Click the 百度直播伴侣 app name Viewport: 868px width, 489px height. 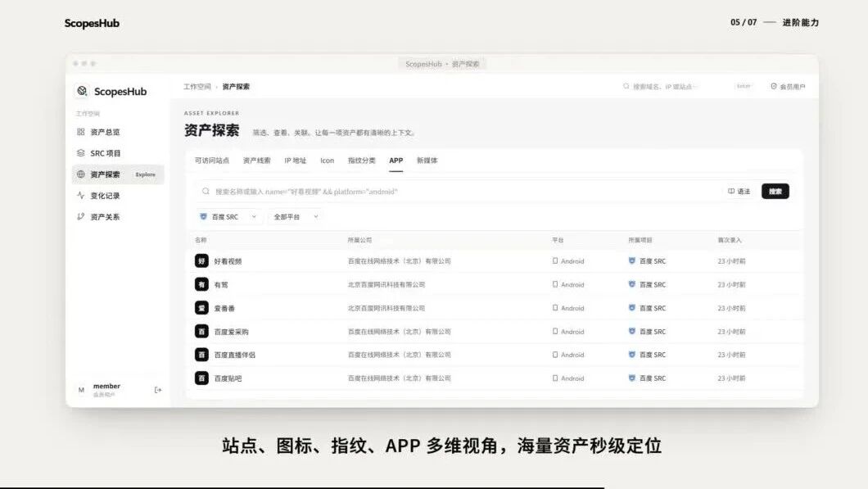[x=235, y=355]
